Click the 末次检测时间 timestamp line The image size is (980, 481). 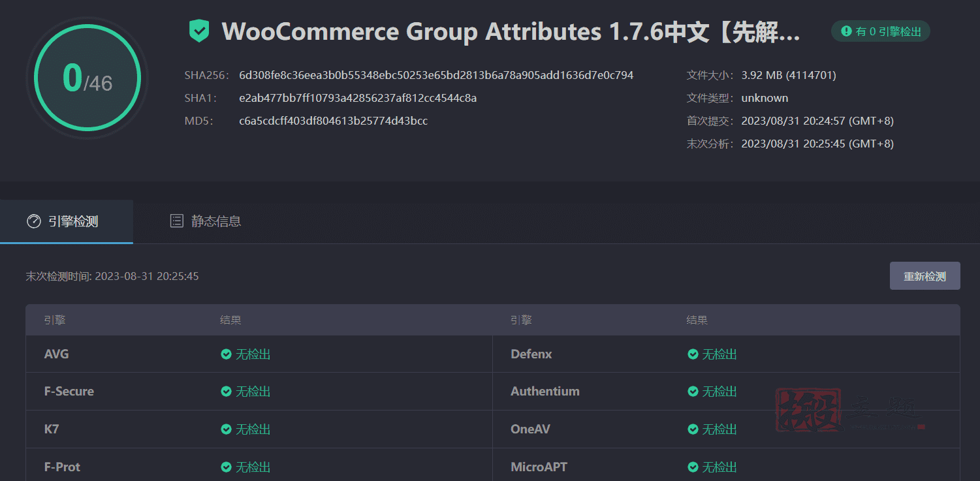pyautogui.click(x=112, y=276)
